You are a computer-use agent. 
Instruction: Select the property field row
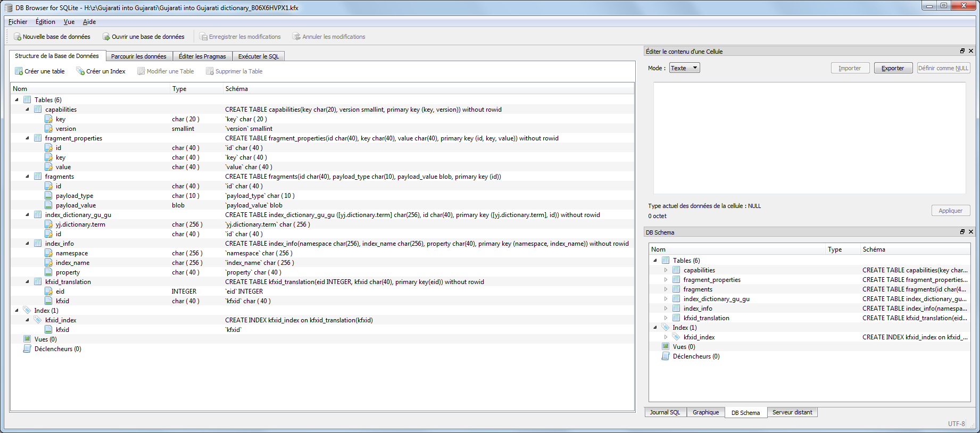tap(322, 272)
